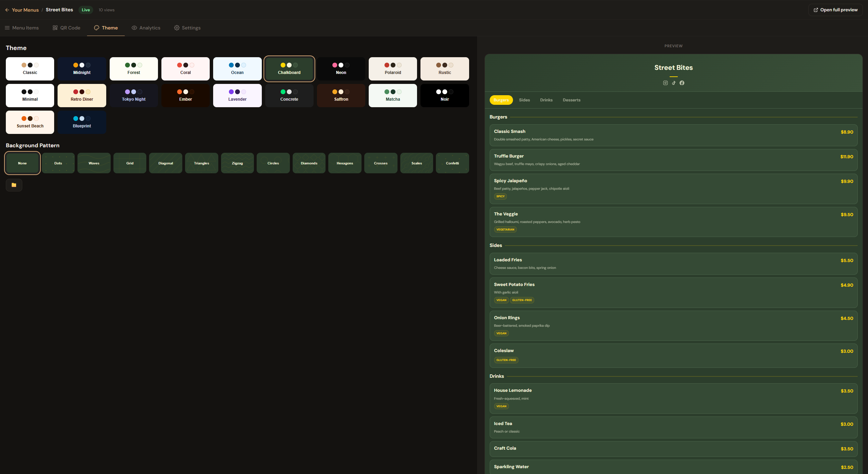Use the Saffron theme

point(341,96)
